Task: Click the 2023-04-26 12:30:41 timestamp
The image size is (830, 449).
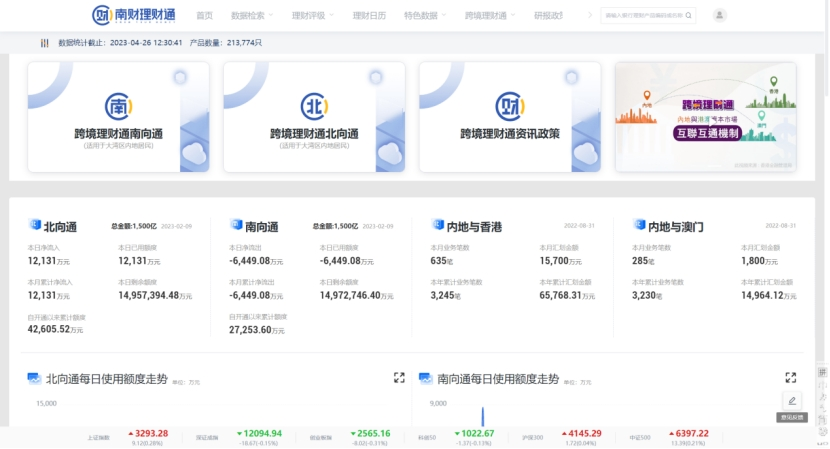Action: pos(146,43)
